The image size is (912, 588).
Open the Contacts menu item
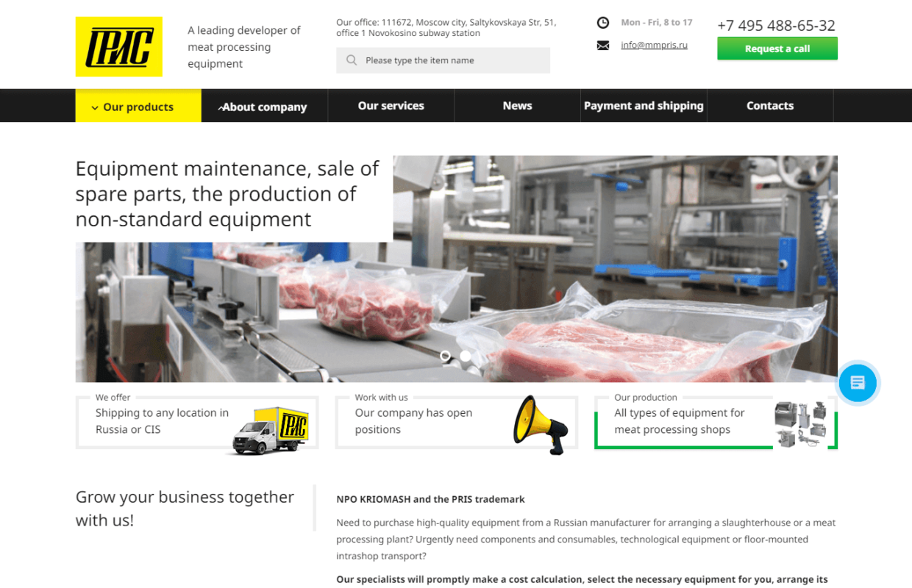770,106
